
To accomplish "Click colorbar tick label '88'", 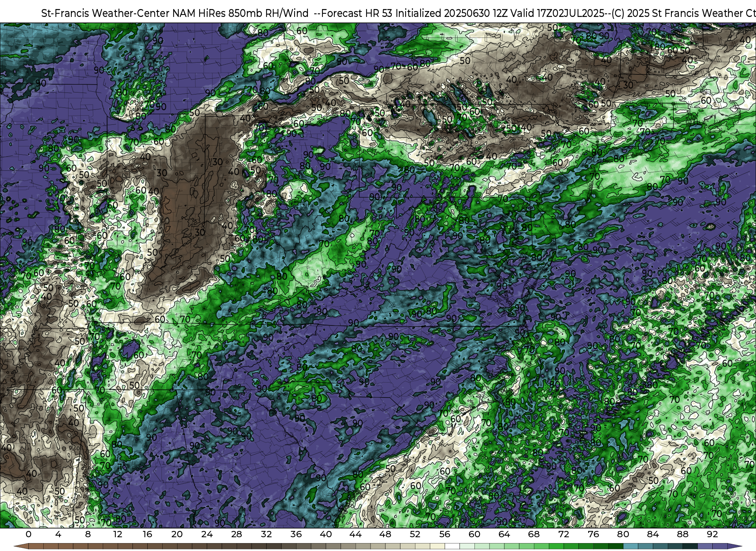I will 683,534.
